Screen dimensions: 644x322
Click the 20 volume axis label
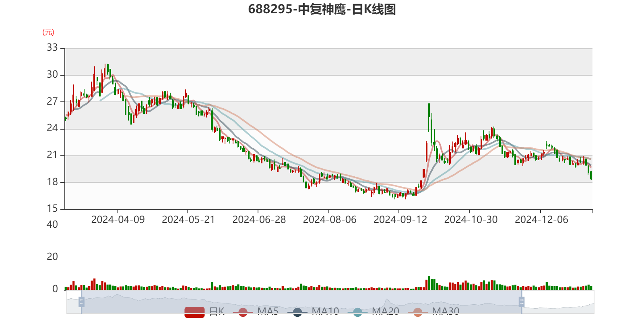[52, 257]
